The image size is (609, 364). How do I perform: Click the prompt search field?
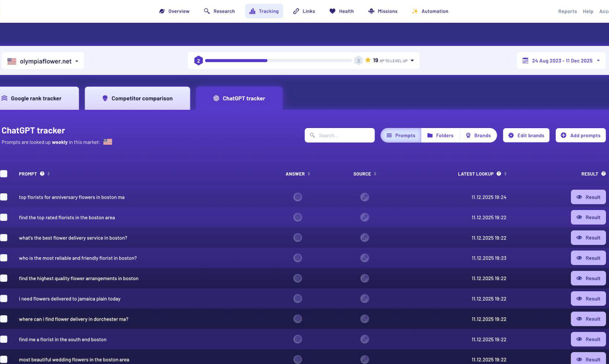click(x=340, y=135)
